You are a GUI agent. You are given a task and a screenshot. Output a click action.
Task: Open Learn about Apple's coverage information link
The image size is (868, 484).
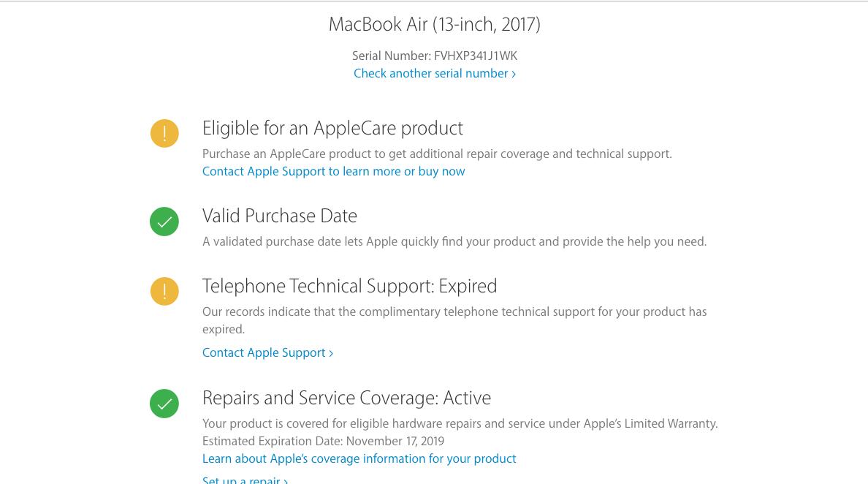coord(359,458)
